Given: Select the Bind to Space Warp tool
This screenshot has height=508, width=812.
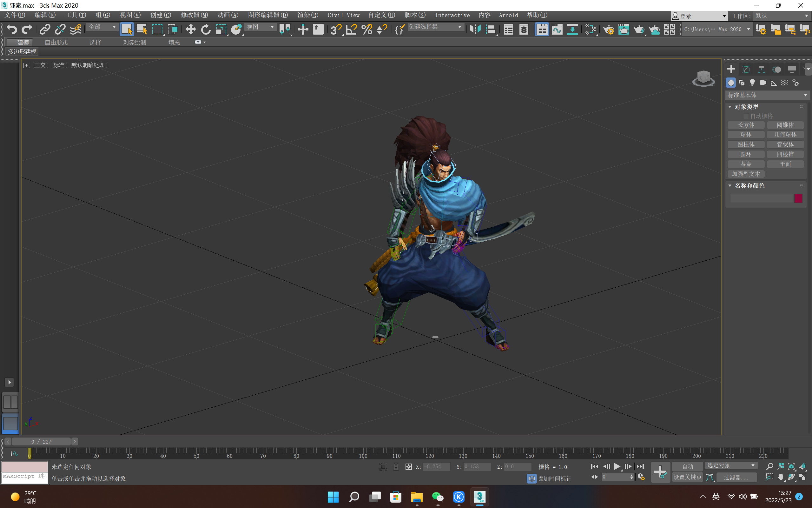Looking at the screenshot, I should pyautogui.click(x=76, y=30).
